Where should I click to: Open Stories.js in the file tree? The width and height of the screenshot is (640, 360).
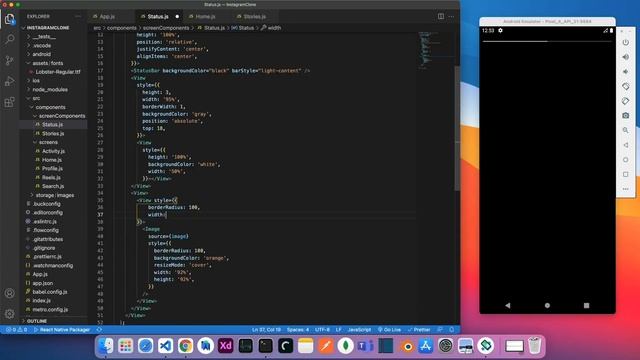click(x=53, y=133)
